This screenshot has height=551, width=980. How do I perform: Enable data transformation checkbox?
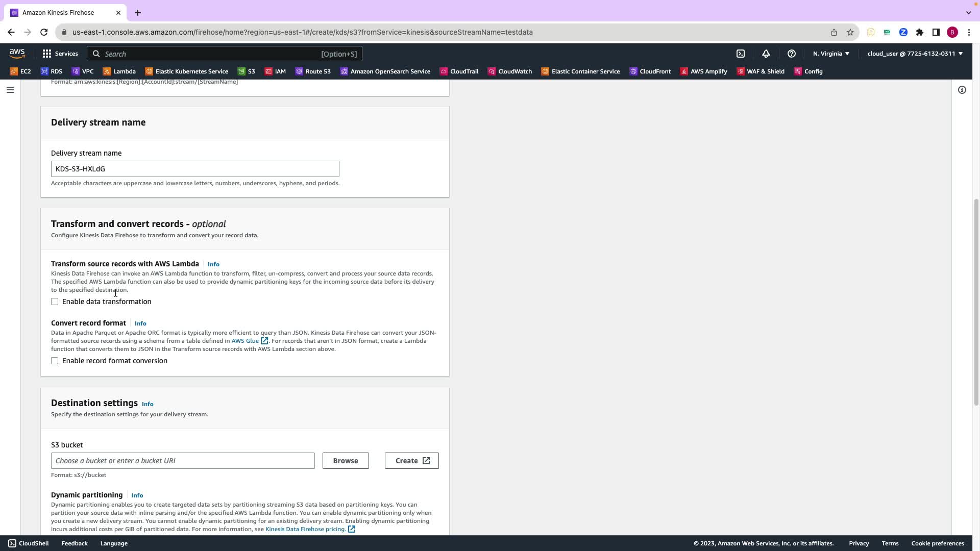tap(55, 302)
